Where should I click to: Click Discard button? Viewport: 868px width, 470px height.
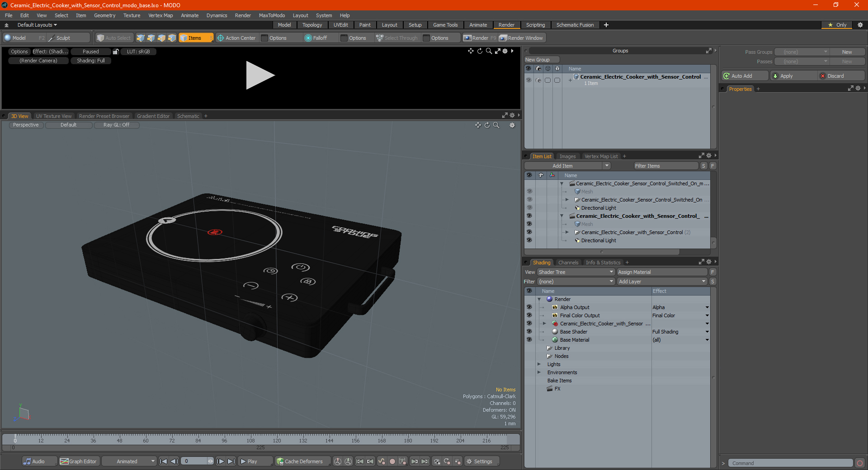click(841, 76)
